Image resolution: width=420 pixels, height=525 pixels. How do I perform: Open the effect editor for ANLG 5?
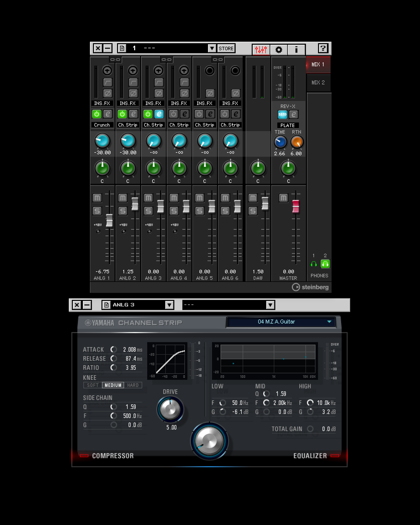[210, 114]
